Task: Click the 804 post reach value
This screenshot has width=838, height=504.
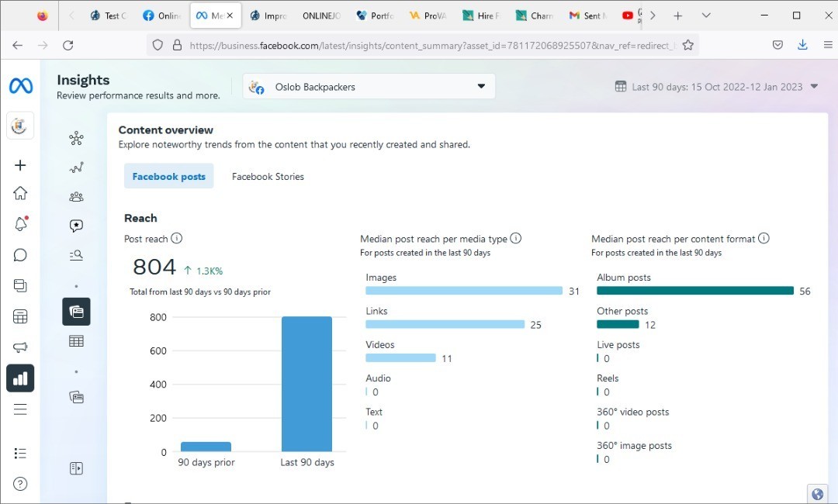Action: [154, 267]
